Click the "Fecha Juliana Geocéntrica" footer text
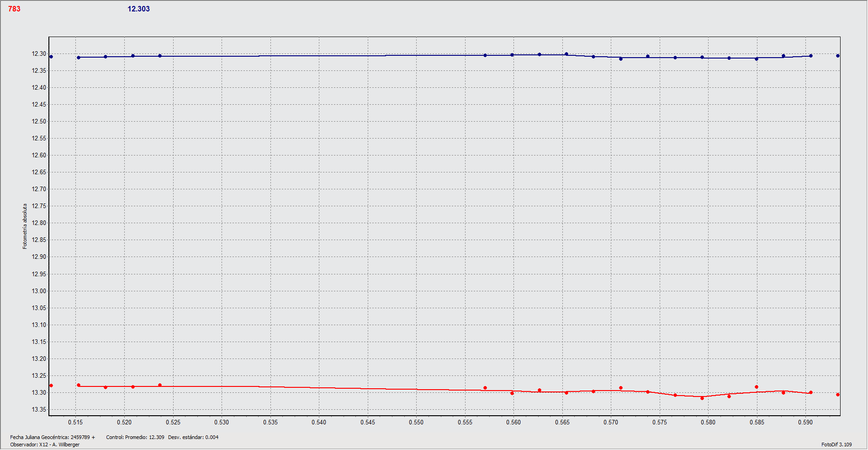The width and height of the screenshot is (868, 450). pyautogui.click(x=53, y=437)
